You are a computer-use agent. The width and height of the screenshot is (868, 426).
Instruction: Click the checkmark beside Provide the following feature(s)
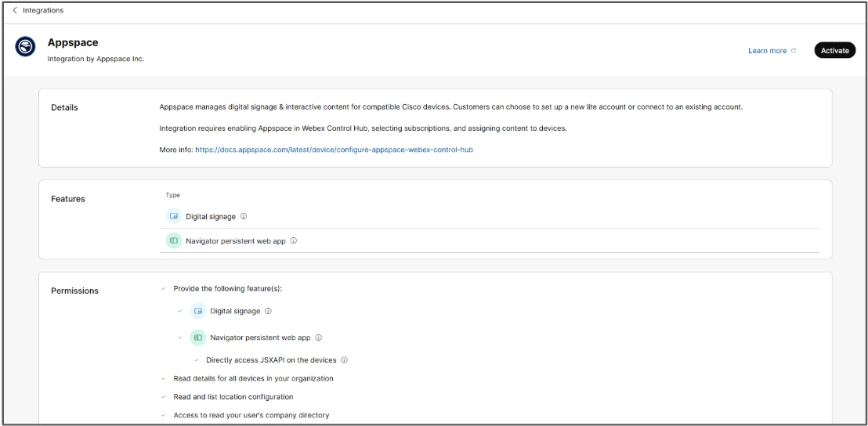click(163, 289)
